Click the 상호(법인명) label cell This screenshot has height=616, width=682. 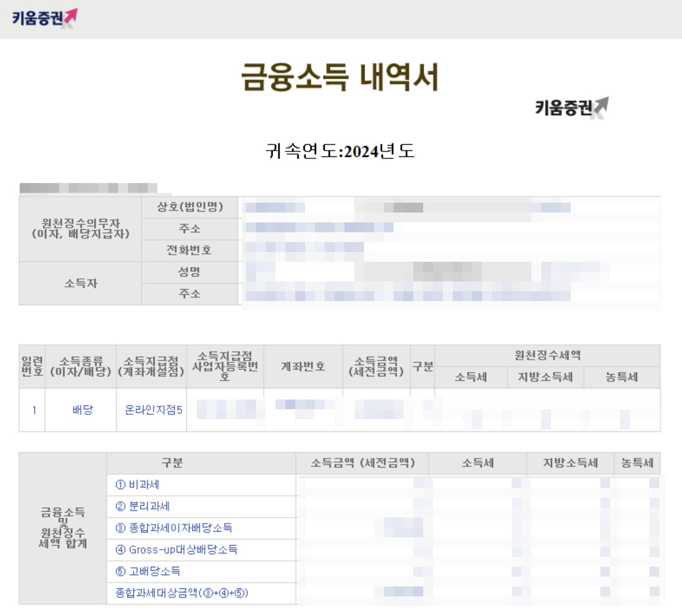[190, 207]
